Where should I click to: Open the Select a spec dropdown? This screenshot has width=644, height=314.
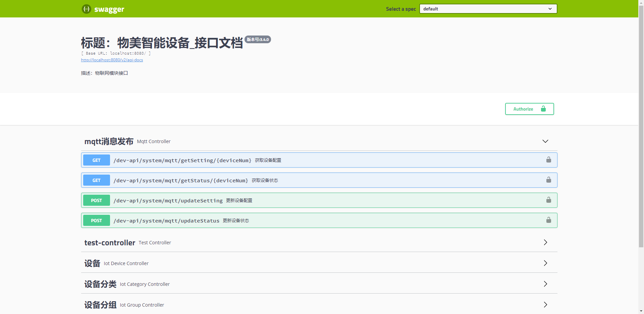(x=488, y=9)
